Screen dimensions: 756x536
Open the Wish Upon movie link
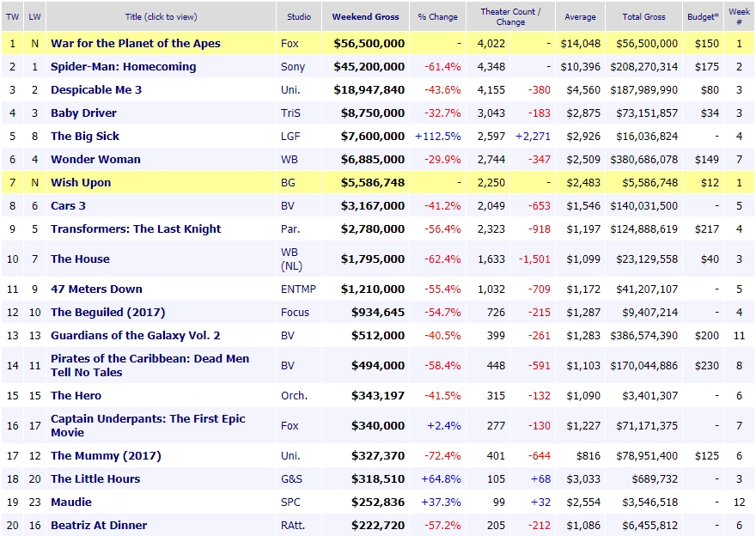point(81,182)
